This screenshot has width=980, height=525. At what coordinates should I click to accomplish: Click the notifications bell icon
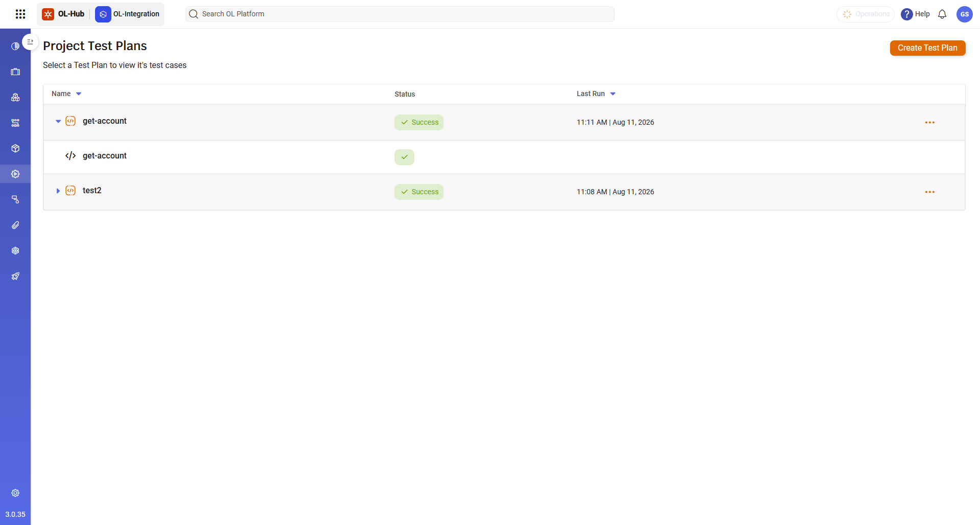942,14
